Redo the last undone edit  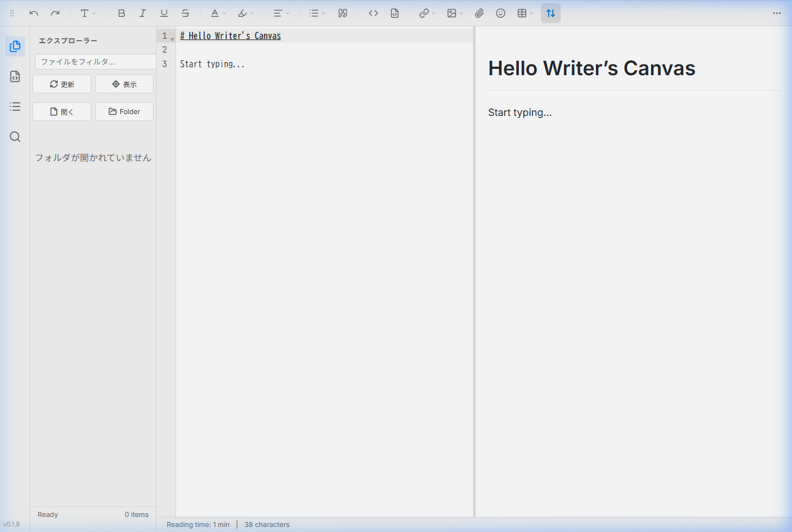click(x=55, y=13)
